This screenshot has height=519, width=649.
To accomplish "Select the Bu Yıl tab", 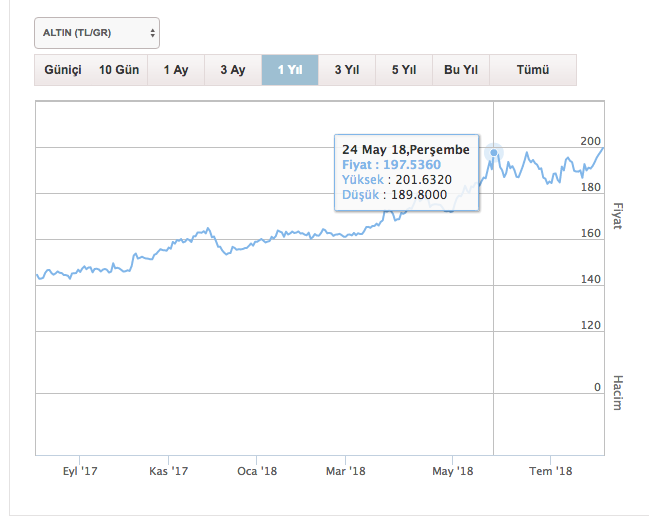I will point(461,70).
